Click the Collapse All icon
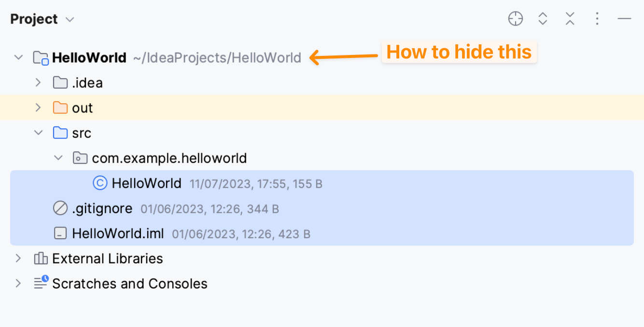 coord(570,19)
